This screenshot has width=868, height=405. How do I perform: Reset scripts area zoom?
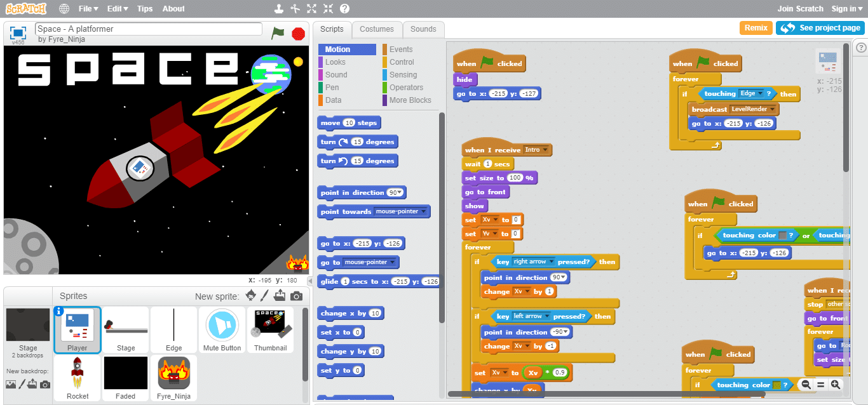[820, 385]
